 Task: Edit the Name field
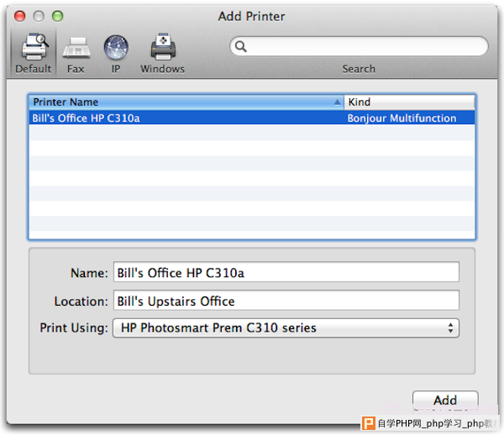(x=286, y=272)
